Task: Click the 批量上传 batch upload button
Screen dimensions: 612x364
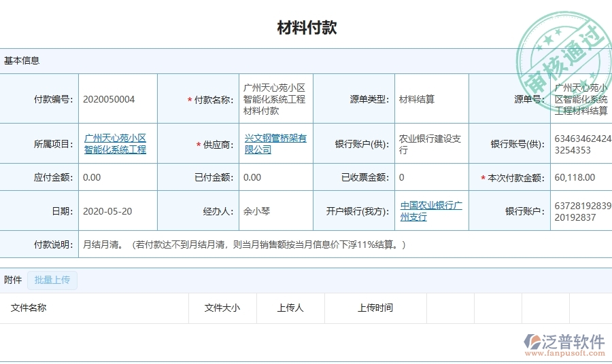Action: click(52, 280)
